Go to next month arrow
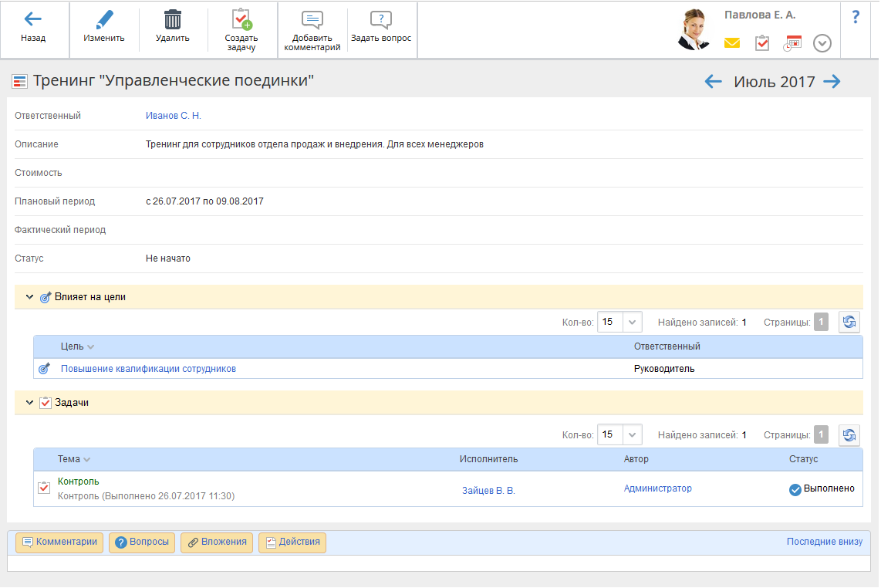Viewport: 881px width, 588px height. (x=832, y=82)
